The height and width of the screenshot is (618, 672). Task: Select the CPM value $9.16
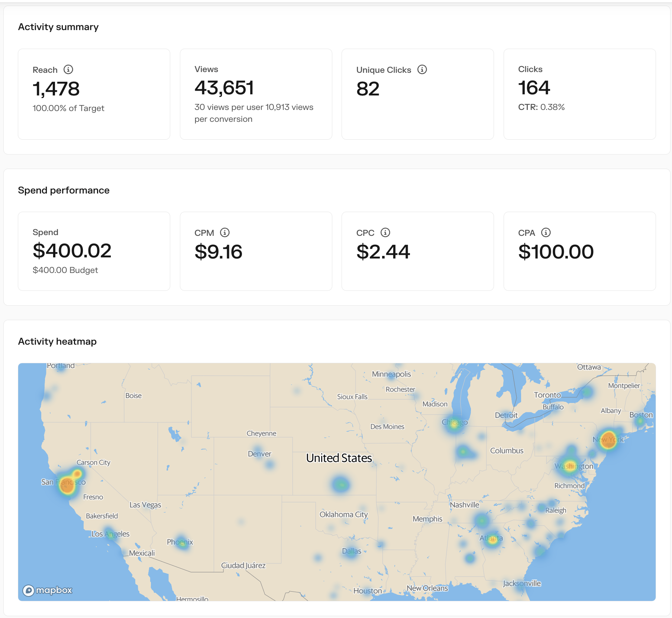click(x=219, y=251)
